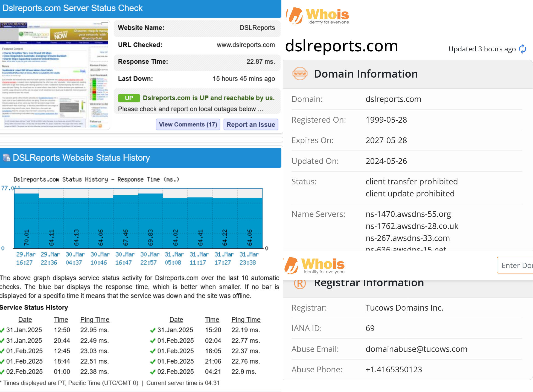Click the Report an Issue button
Screen dimensions: 533x392
coord(251,125)
